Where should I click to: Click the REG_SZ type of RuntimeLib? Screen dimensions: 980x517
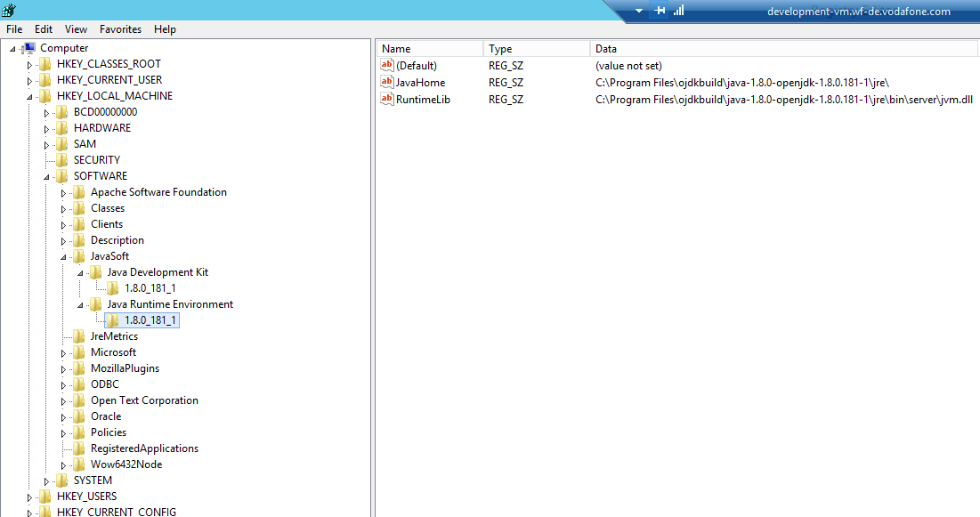coord(506,100)
